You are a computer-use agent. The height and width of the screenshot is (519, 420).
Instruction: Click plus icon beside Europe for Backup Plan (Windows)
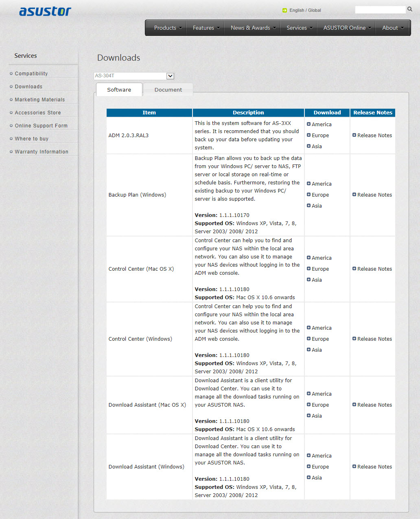tap(308, 195)
